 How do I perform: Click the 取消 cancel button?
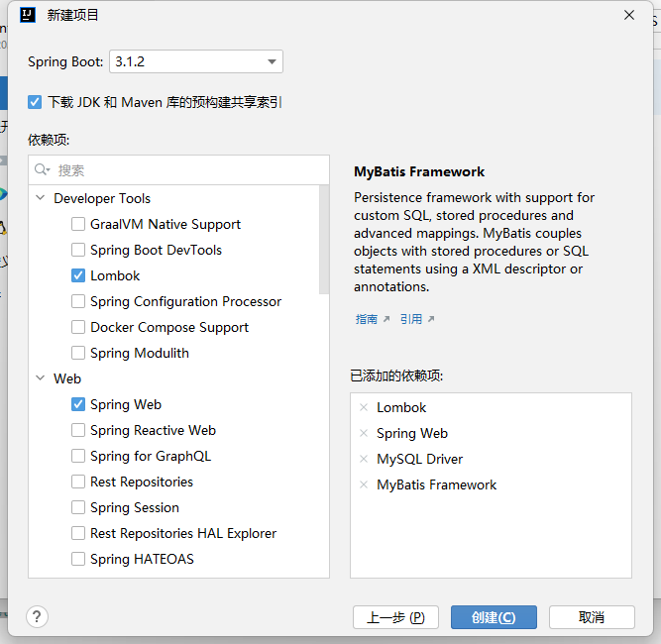(592, 617)
